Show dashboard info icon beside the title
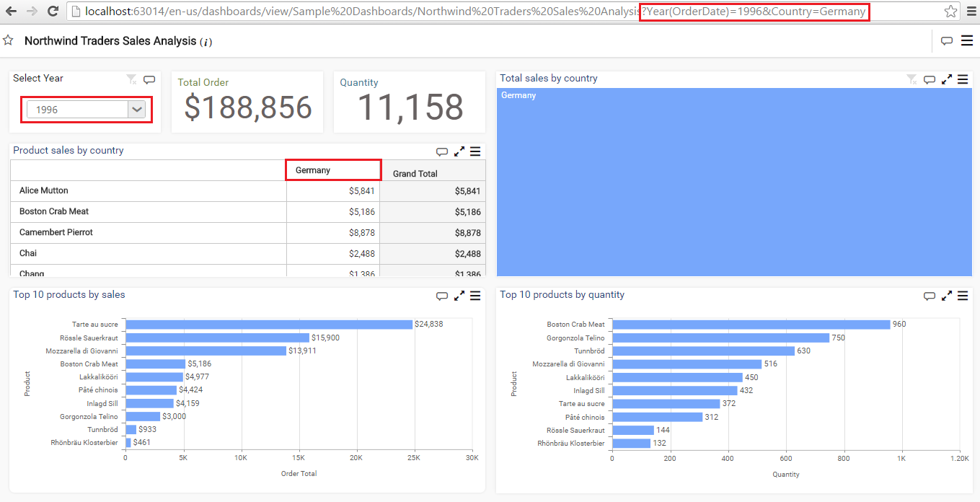Viewport: 980px width, 502px height. coord(206,42)
